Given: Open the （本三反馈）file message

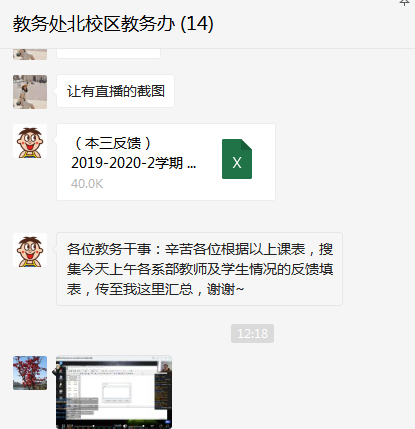Looking at the screenshot, I should [166, 162].
